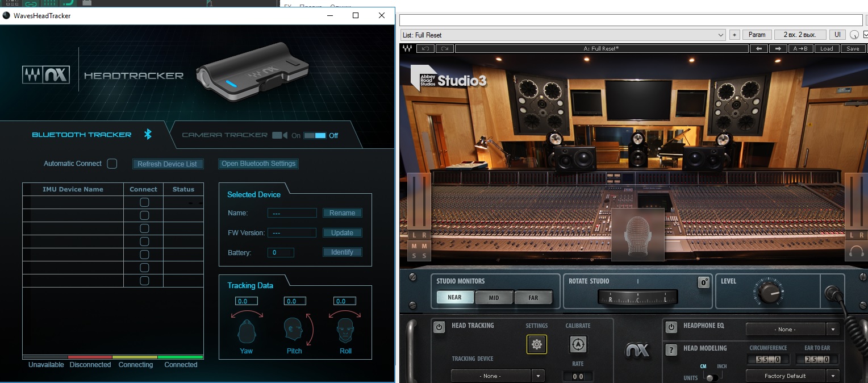Open the List: Full Reset preset dropdown
Screen dimensions: 868x383
point(563,35)
